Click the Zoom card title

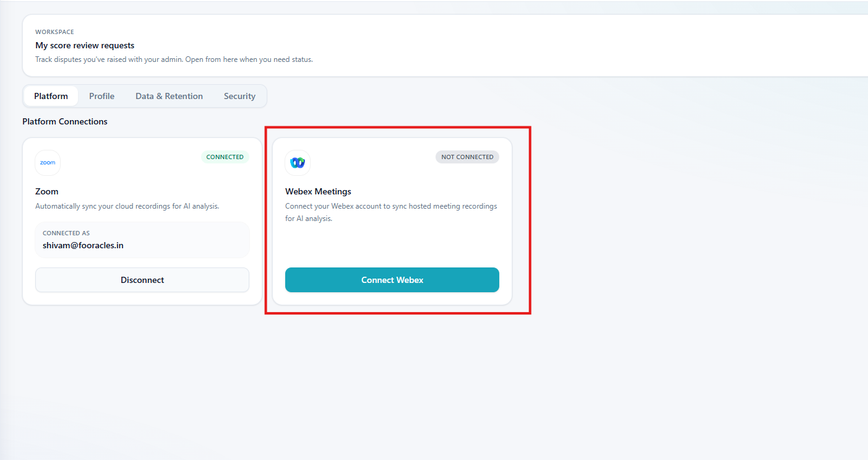pyautogui.click(x=47, y=191)
